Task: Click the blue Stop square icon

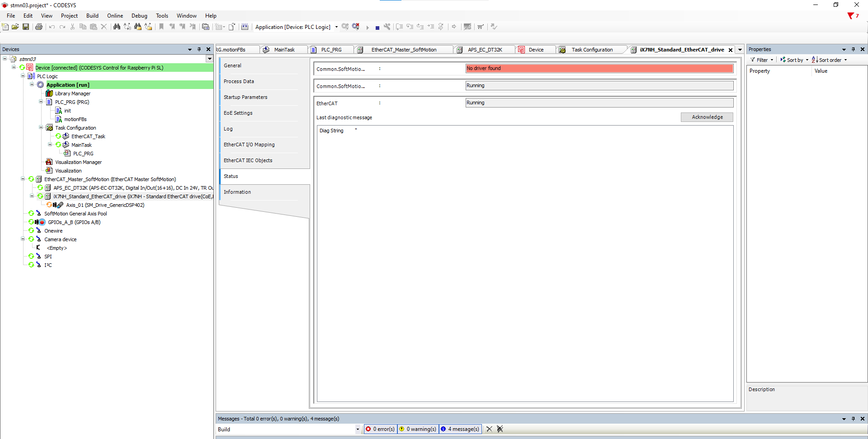Action: [377, 28]
